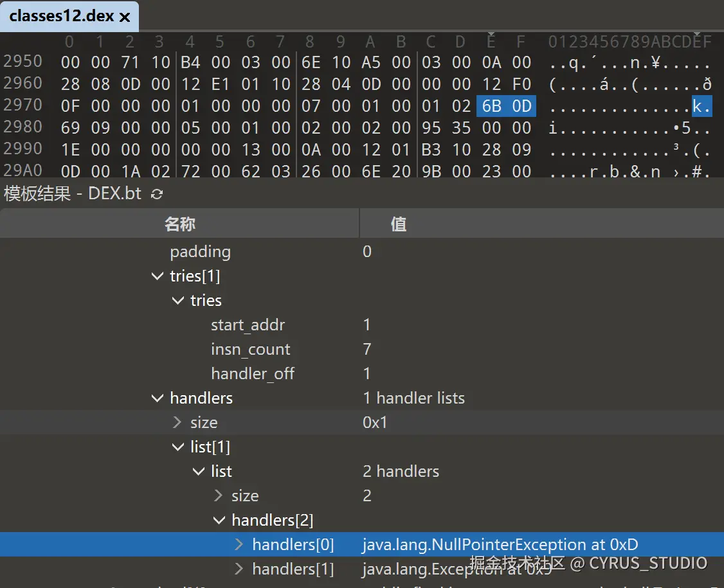
Task: Collapse the handlers tree node
Action: (x=158, y=398)
